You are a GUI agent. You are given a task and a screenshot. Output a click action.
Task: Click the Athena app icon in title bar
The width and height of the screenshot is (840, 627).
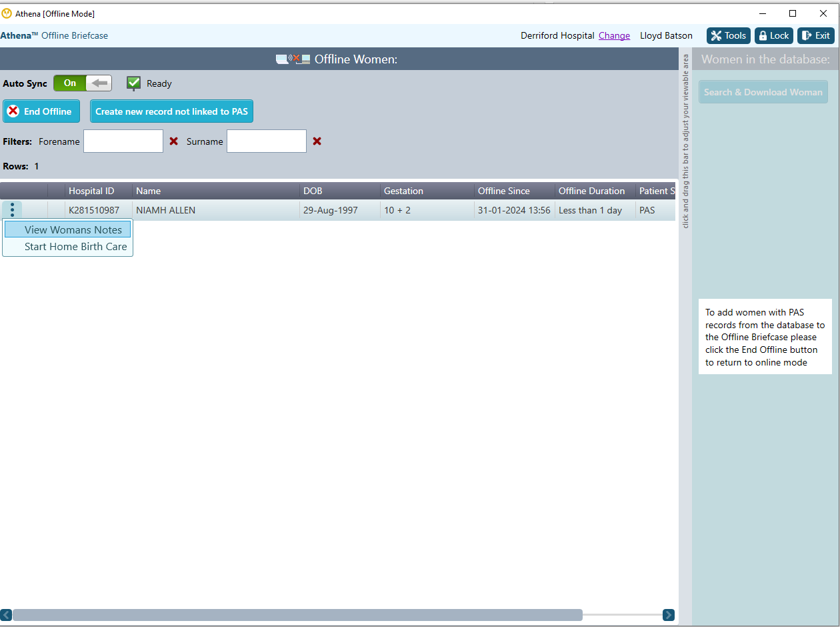[x=7, y=13]
